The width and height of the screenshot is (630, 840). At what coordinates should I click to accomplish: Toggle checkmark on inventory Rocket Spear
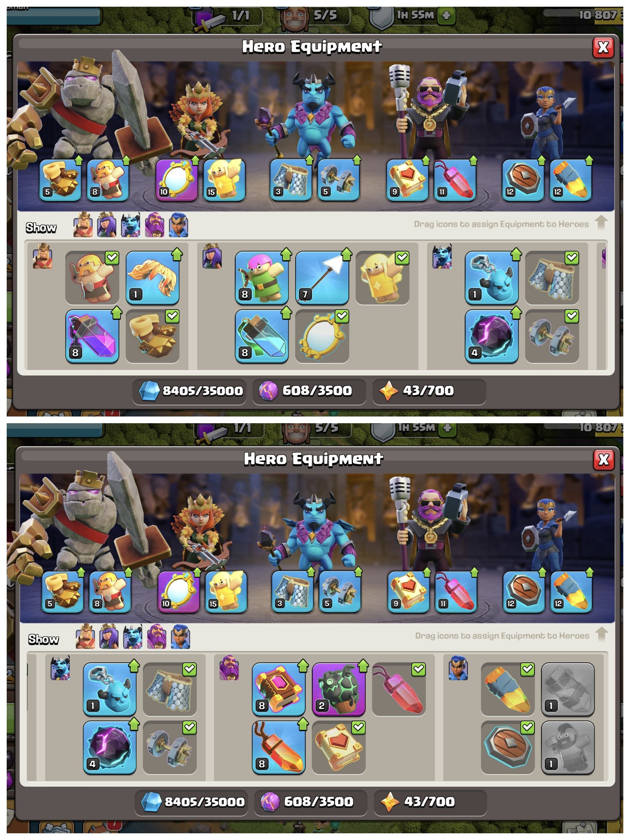(527, 669)
